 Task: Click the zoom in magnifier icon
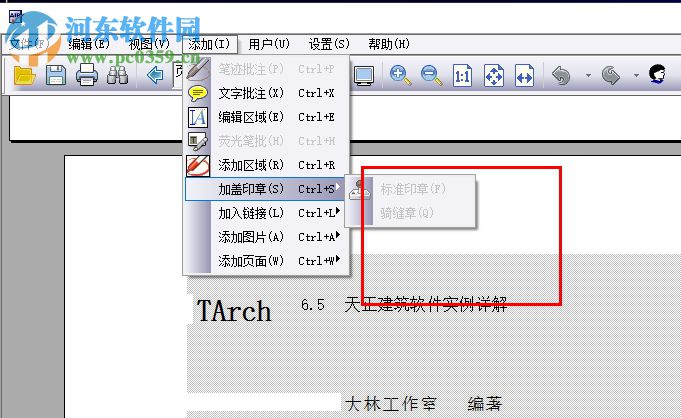click(x=400, y=75)
